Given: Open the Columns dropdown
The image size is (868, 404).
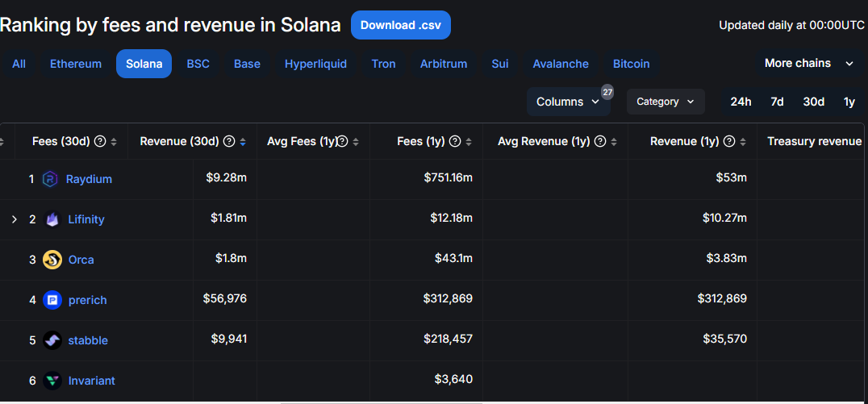Looking at the screenshot, I should coord(568,102).
